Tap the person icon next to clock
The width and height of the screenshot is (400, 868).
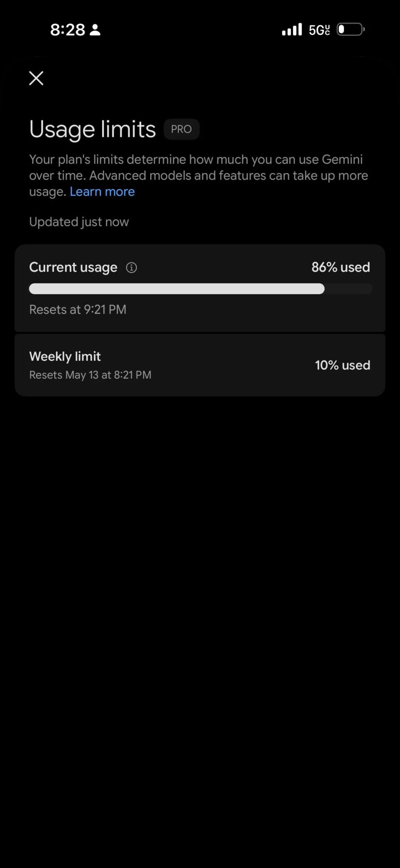[x=95, y=30]
